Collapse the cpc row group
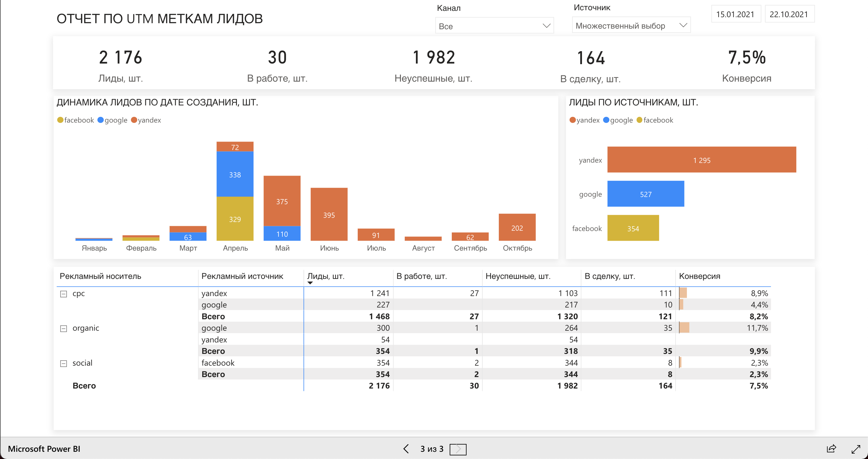 63,294
